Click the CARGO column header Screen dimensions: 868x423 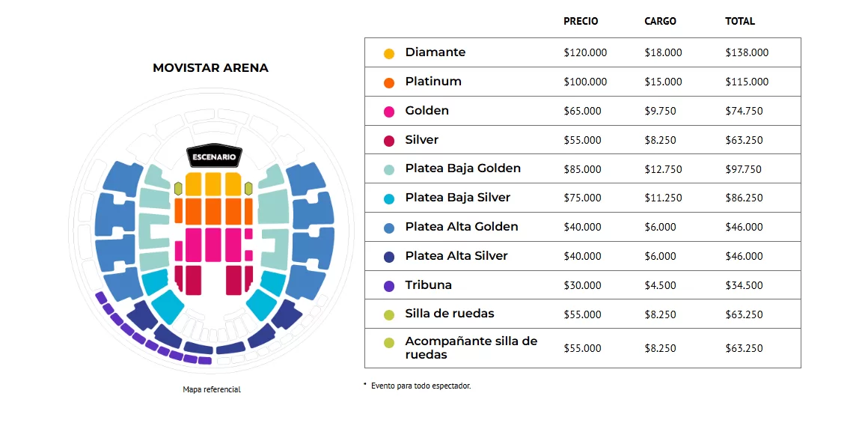click(660, 22)
